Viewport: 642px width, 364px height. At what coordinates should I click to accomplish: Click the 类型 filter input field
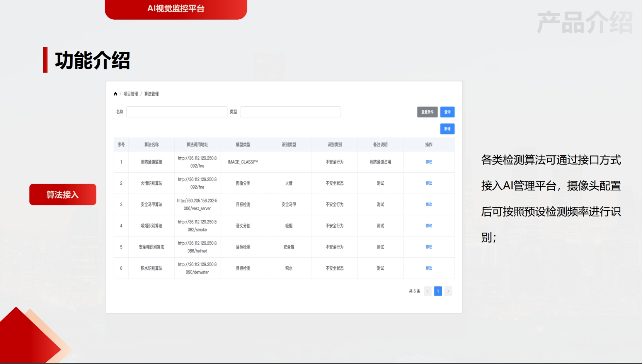click(290, 112)
